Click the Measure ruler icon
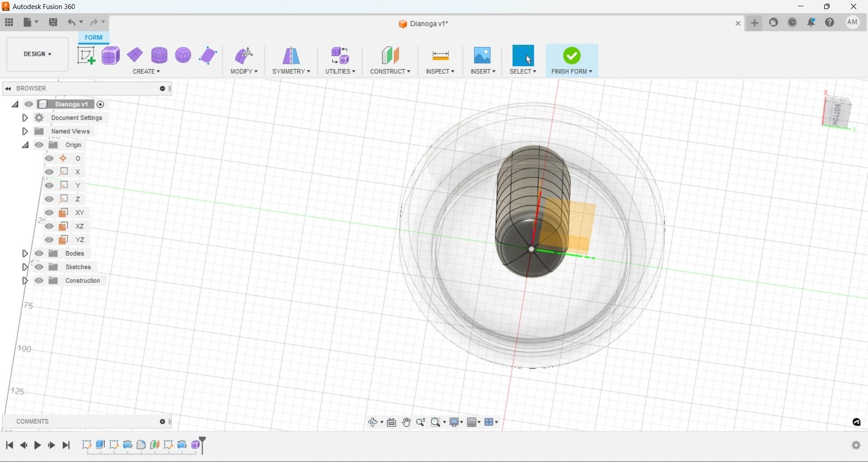Image resolution: width=868 pixels, height=462 pixels. [440, 56]
